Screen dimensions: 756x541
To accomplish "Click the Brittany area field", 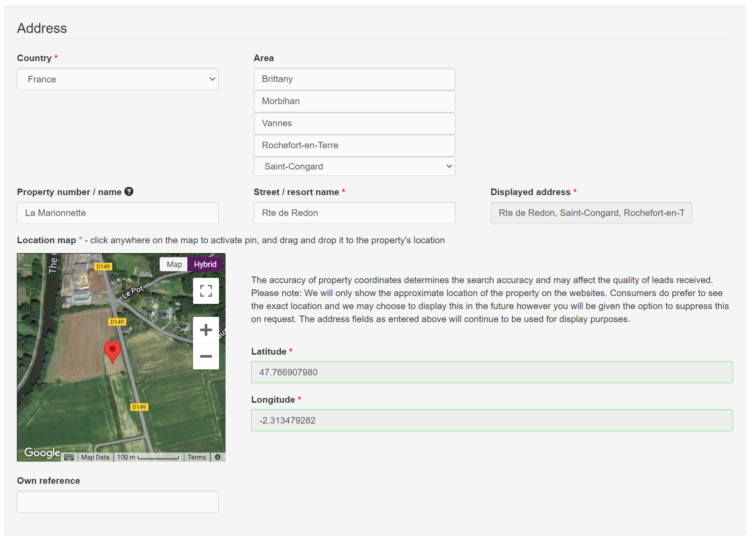I will click(354, 79).
